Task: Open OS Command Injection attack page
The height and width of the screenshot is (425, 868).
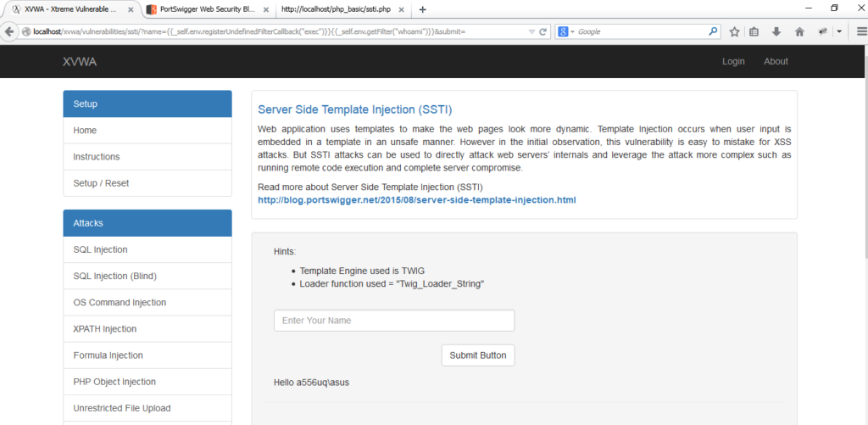Action: (x=147, y=303)
